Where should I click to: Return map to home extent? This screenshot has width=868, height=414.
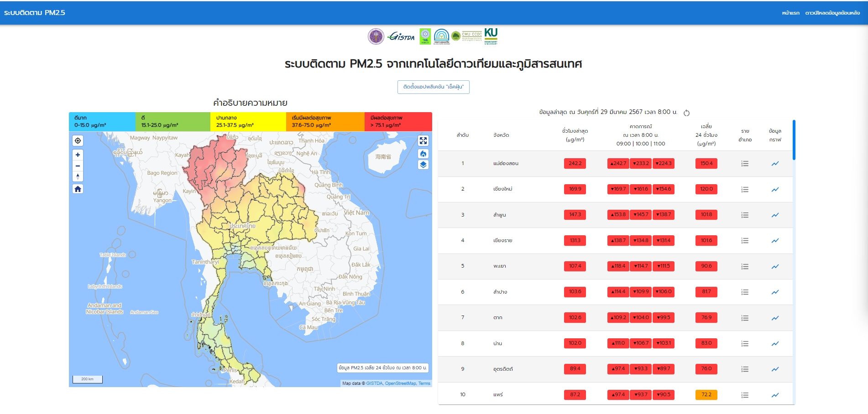coord(78,189)
